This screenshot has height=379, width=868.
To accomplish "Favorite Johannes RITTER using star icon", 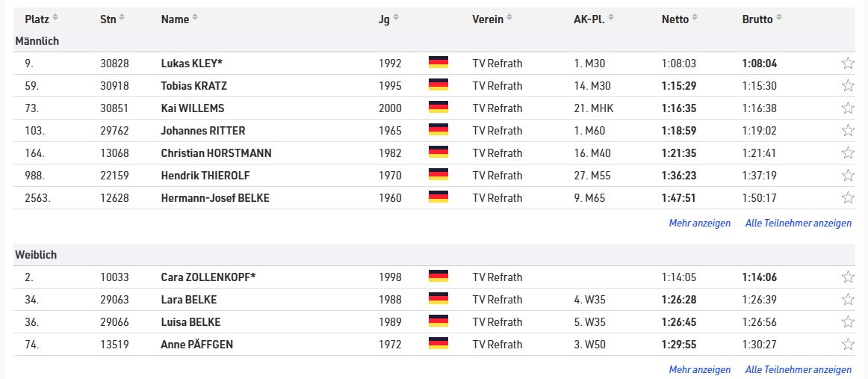I will pos(848,131).
